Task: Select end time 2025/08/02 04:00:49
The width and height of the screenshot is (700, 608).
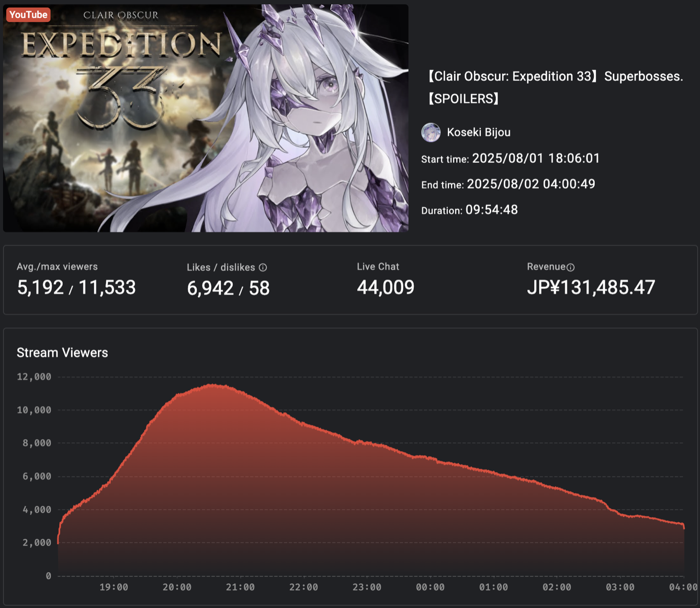Action: 530,184
